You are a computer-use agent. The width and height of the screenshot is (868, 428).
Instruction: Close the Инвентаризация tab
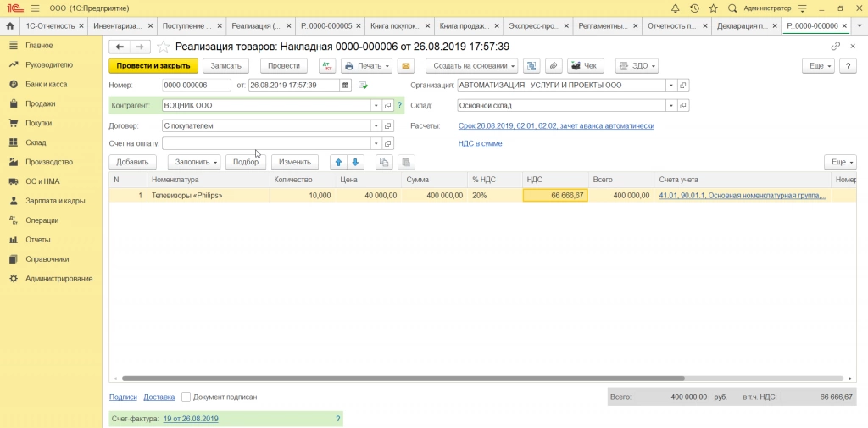pos(150,26)
